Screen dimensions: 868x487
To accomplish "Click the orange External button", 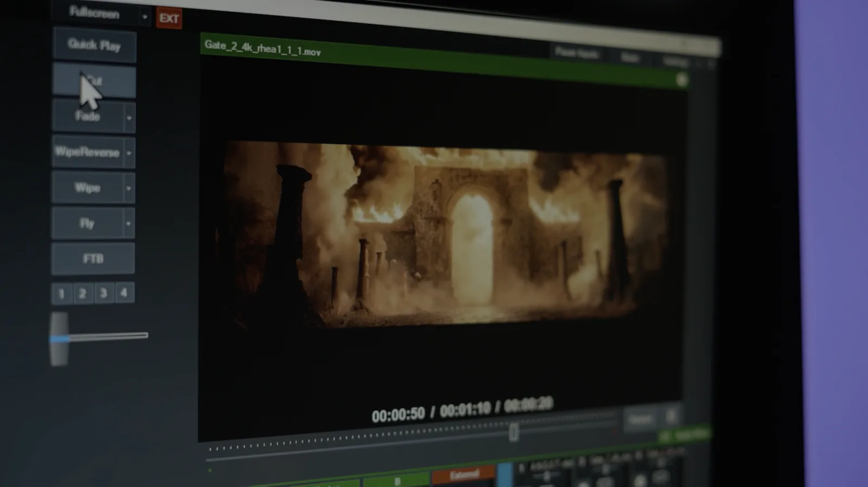I will pos(464,475).
